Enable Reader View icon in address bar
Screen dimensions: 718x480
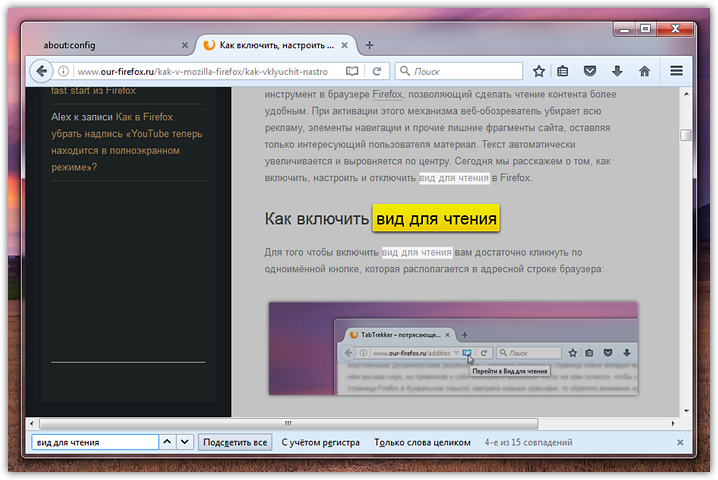(x=352, y=71)
